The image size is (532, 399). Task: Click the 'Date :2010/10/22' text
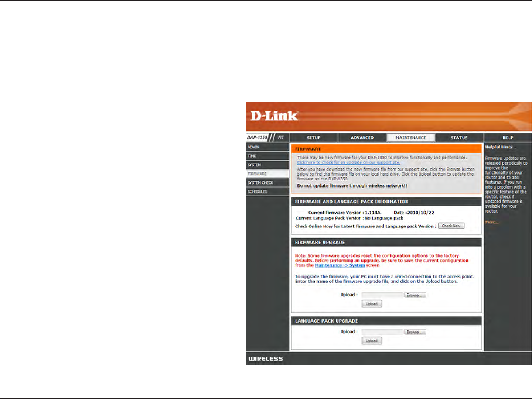click(414, 213)
